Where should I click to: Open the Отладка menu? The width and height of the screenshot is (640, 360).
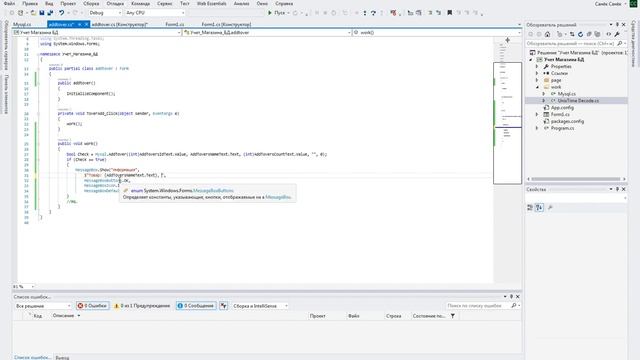click(x=115, y=3)
